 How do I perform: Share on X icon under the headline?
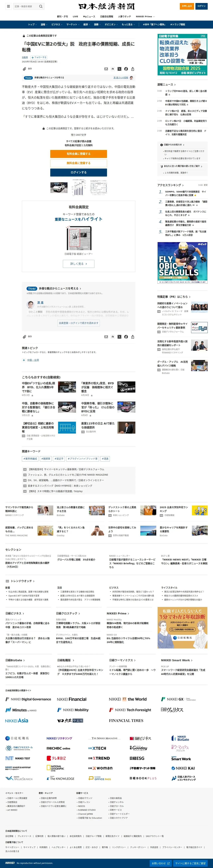click(x=119, y=69)
